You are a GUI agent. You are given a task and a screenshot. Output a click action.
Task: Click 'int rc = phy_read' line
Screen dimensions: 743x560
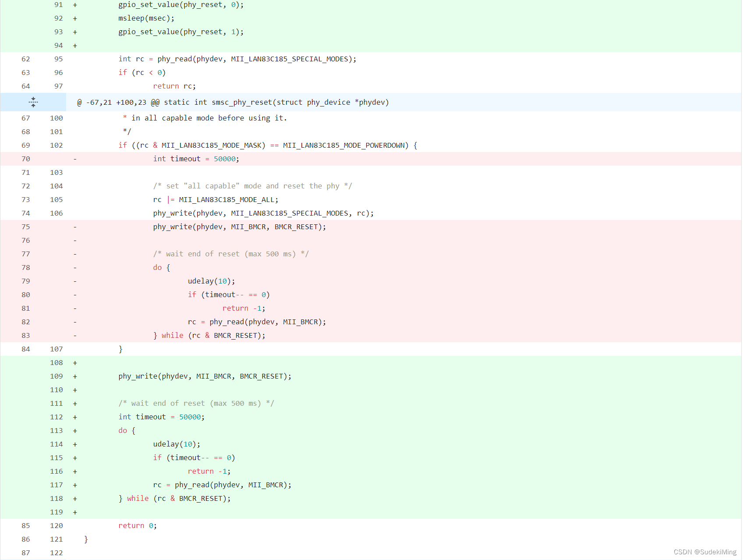click(x=237, y=59)
